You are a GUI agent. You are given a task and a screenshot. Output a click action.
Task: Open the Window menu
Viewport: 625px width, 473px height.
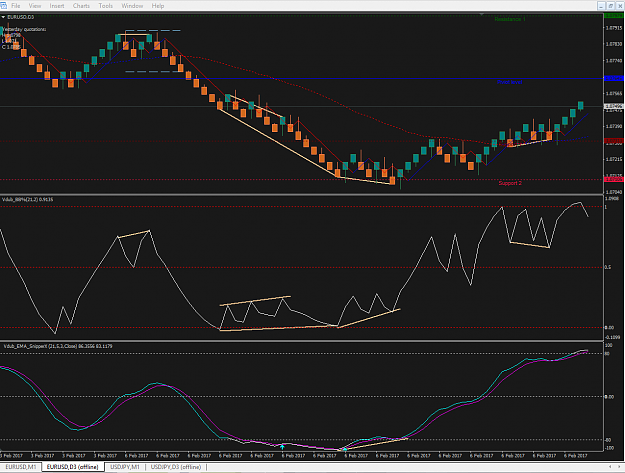(132, 6)
